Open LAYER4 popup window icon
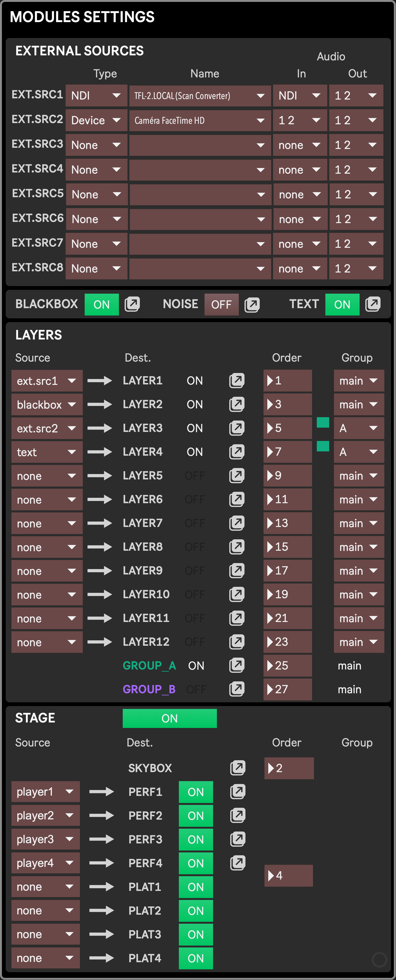This screenshot has width=396, height=980. (x=236, y=452)
